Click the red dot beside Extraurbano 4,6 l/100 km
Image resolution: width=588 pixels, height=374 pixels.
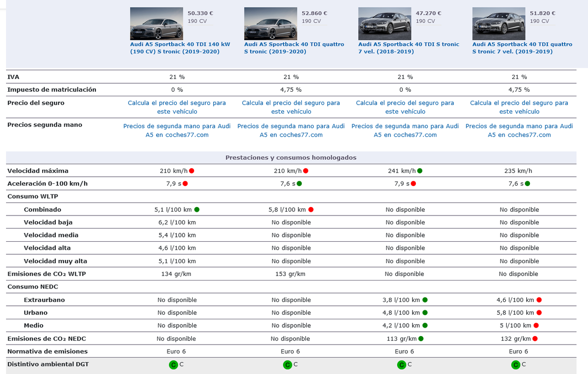[539, 300]
